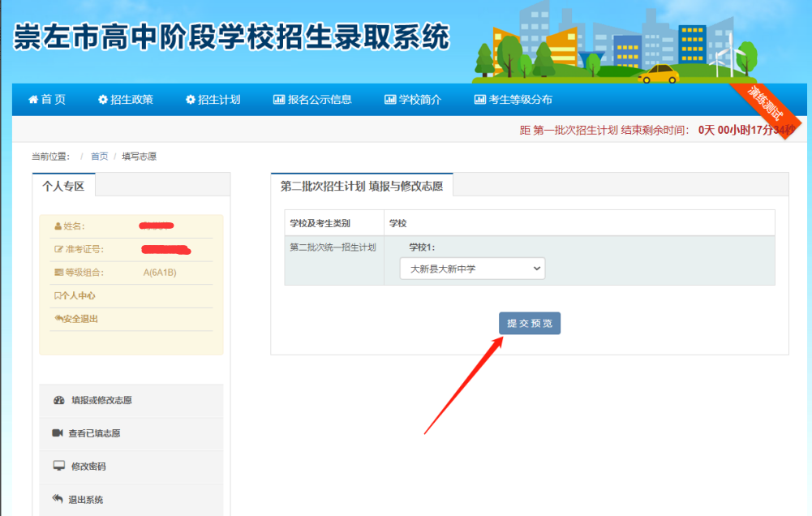Click the 查看已填志愿 sidebar item

coord(94,433)
